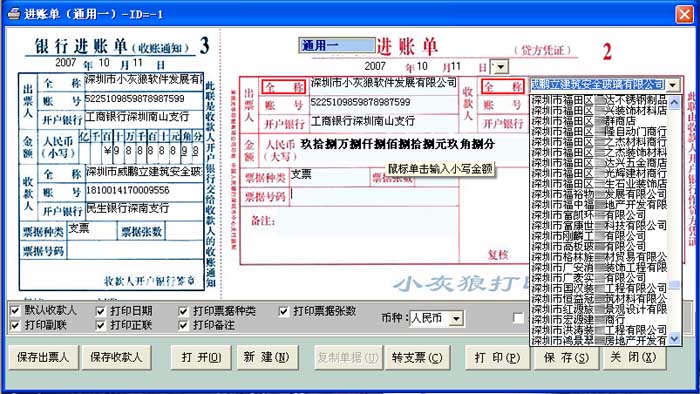
Task: Click the 保存出票人 button
Action: [43, 357]
